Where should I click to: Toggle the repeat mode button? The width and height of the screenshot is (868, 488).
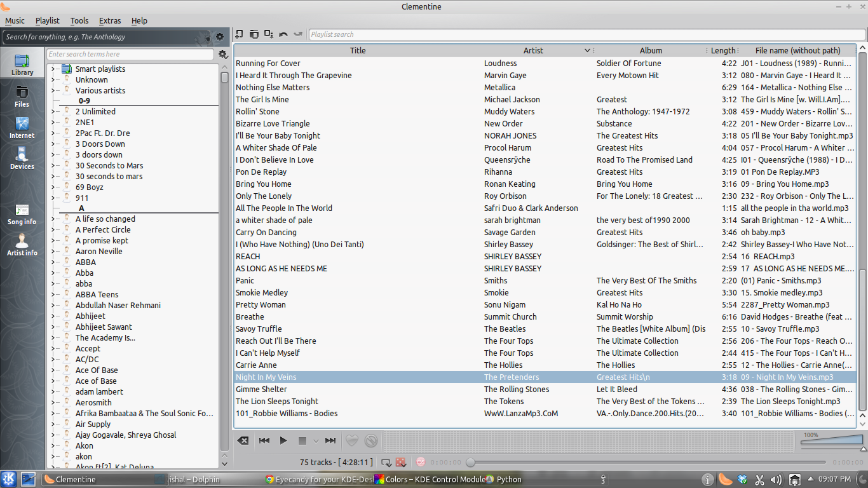tap(386, 463)
